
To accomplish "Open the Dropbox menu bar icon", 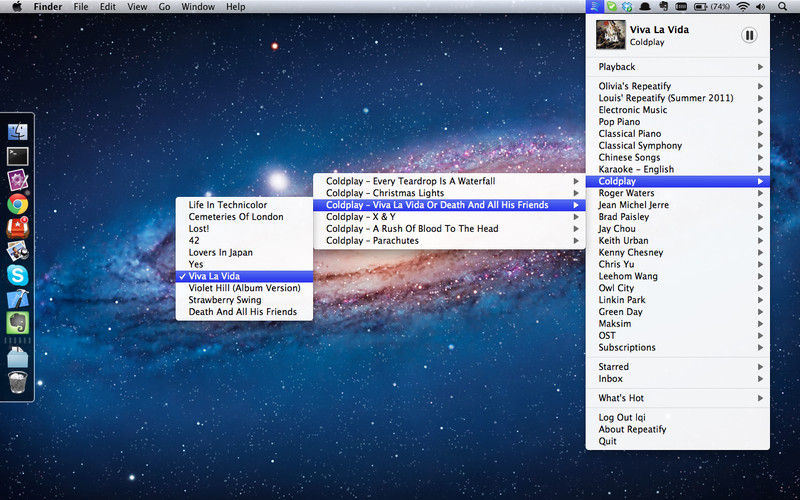I will 627,7.
